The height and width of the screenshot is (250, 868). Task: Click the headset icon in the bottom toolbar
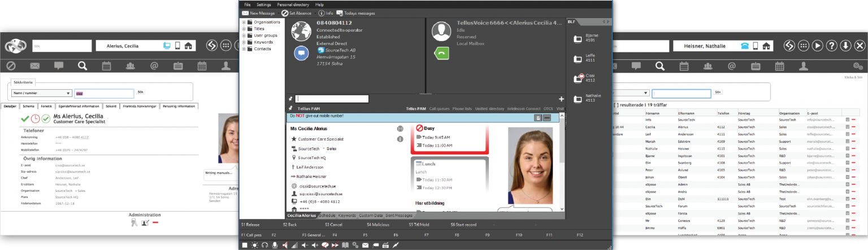[265, 245]
